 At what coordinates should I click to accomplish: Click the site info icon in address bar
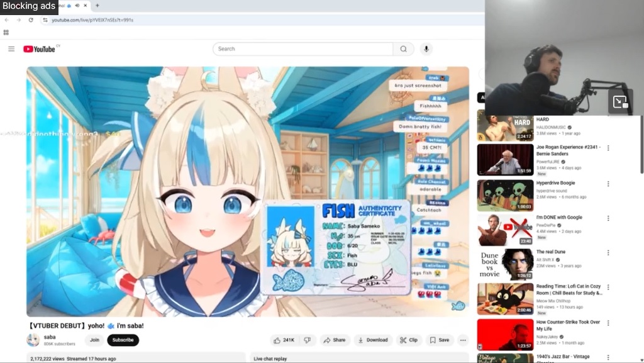(45, 20)
